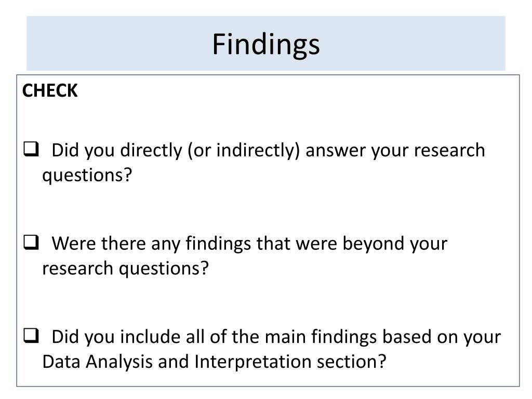Click the phrase 'beyond your' in second bullet
This screenshot has width=532, height=399.
pos(395,244)
